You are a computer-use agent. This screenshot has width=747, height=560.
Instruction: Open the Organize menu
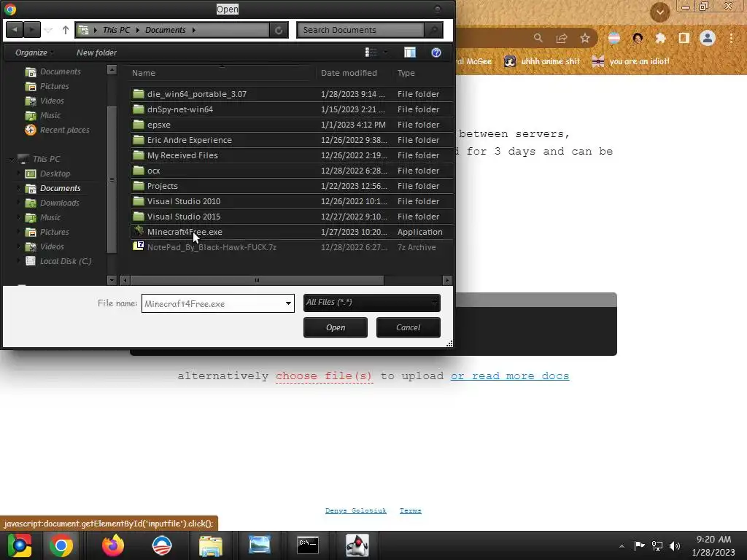[34, 52]
